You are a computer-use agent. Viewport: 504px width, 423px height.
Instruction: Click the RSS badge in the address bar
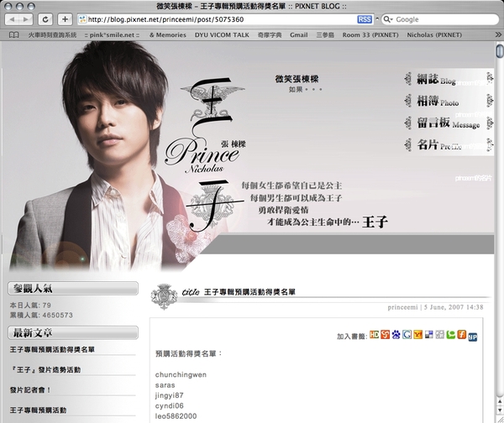(x=365, y=19)
